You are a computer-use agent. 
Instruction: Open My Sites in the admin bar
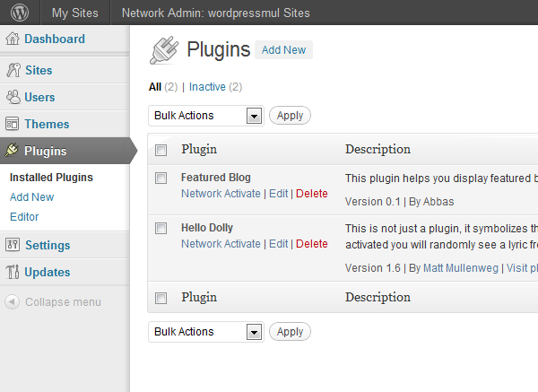pos(75,13)
